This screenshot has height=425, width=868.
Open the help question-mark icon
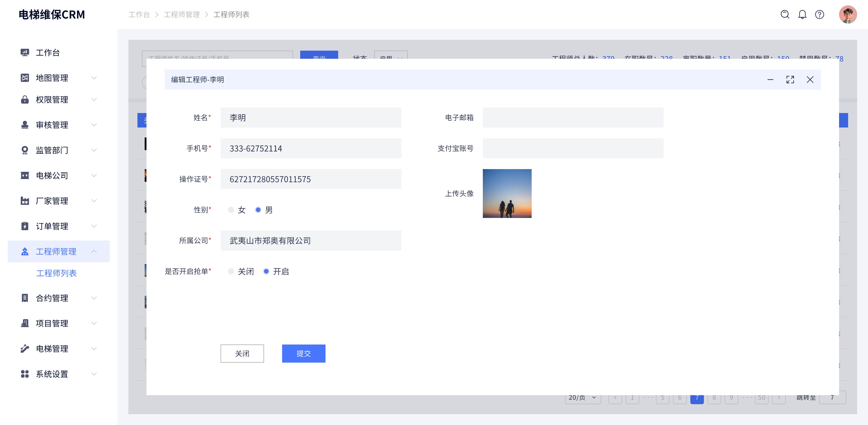tap(819, 14)
